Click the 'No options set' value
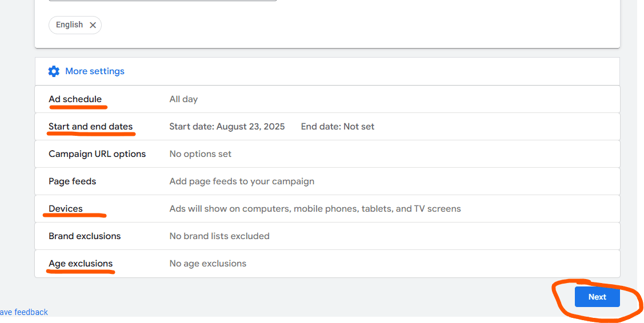The height and width of the screenshot is (323, 644). pos(201,154)
